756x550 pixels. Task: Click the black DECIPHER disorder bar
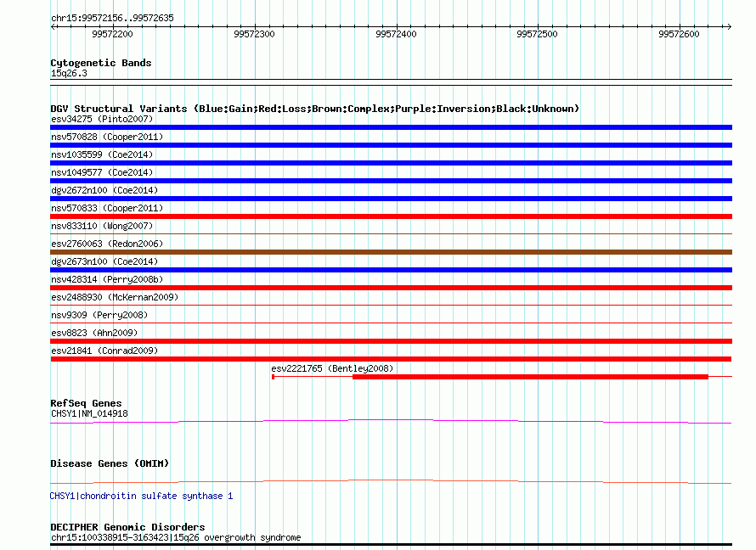coord(391,545)
